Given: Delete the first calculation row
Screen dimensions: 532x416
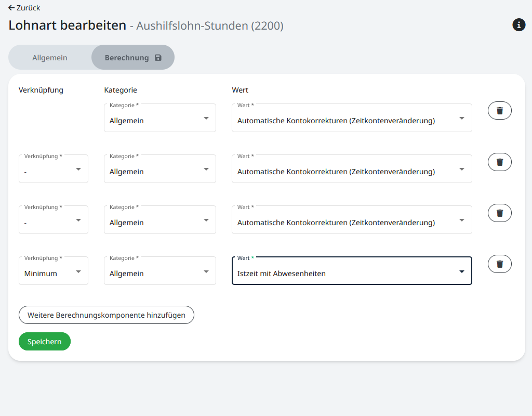Looking at the screenshot, I should click(x=499, y=111).
